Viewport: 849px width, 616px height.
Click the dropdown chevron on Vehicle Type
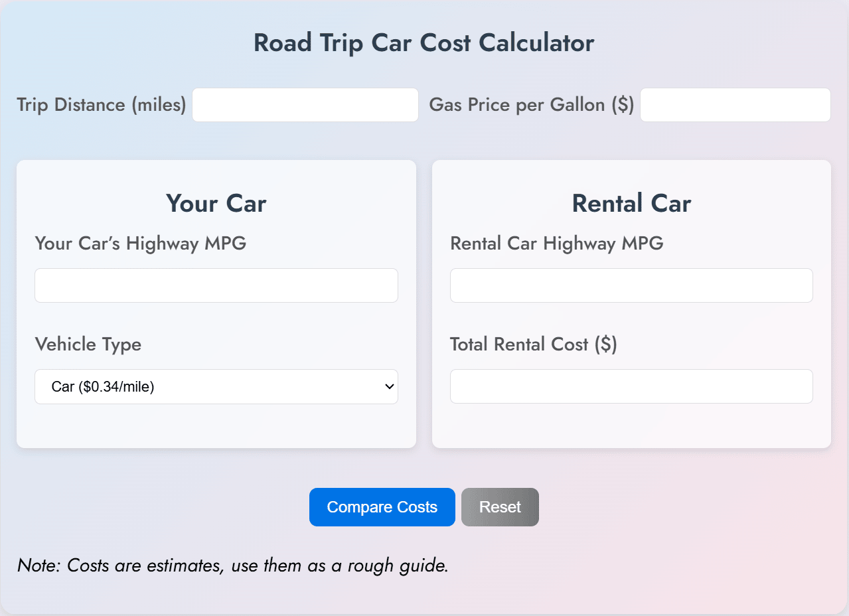(388, 386)
